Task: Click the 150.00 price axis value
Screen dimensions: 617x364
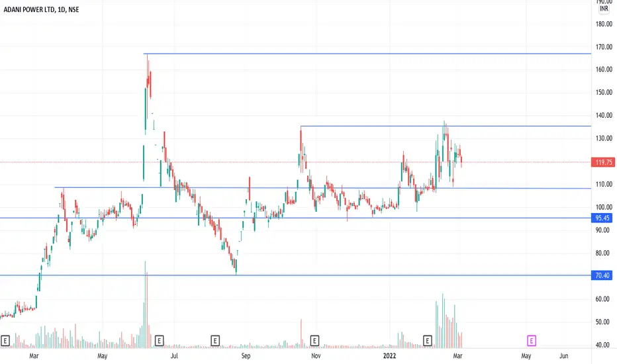Action: click(604, 93)
